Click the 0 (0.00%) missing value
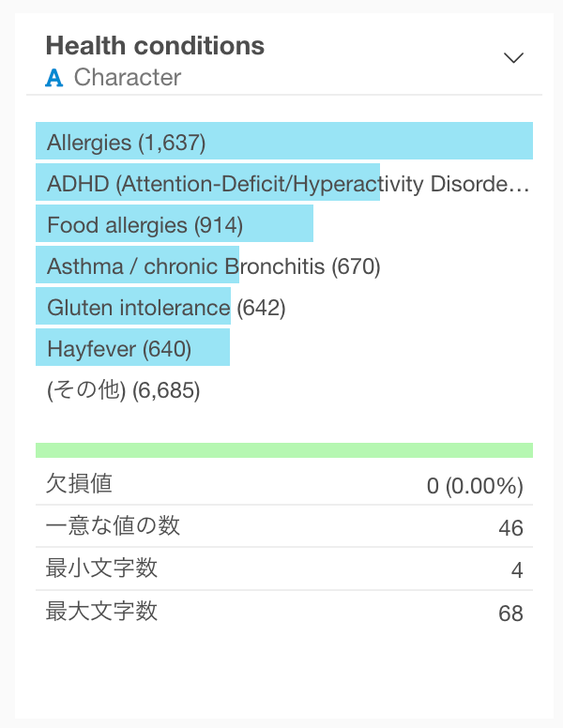Viewport: 563px width, 728px height. coord(475,486)
